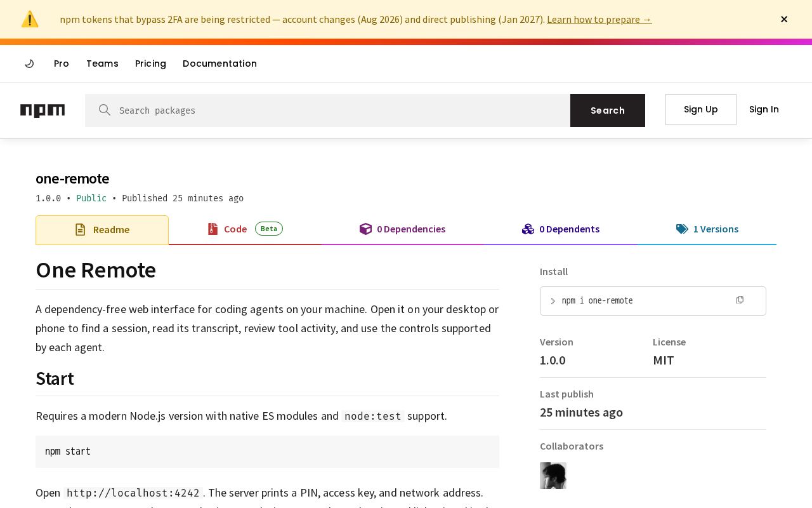The image size is (812, 508).
Task: Click the Search button
Action: coord(608,110)
